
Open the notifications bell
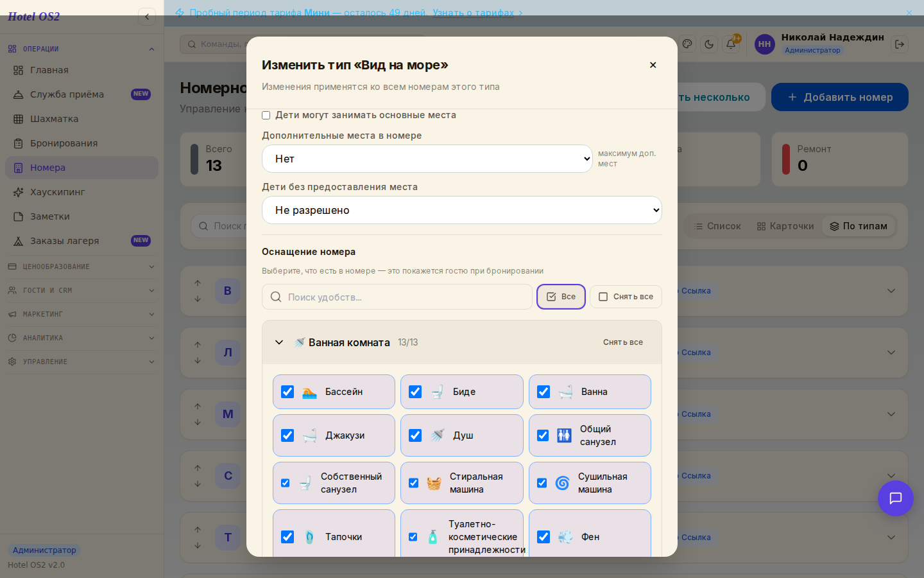pos(730,44)
